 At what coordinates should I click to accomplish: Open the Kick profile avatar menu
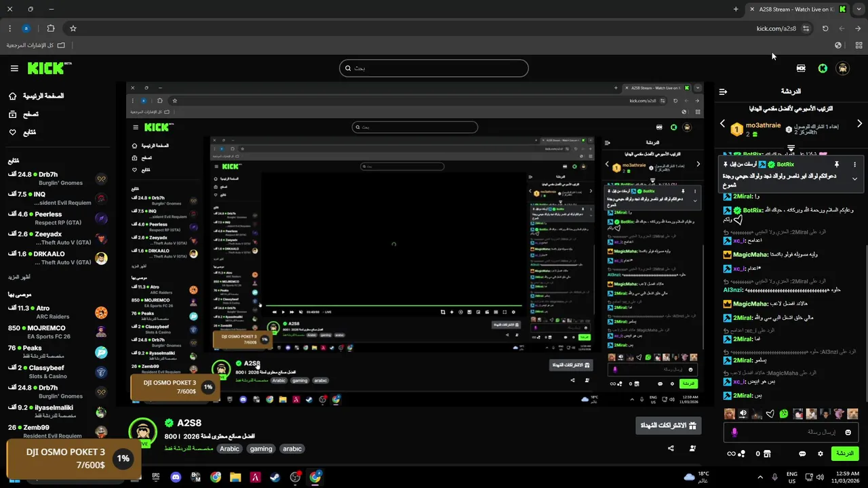[842, 68]
